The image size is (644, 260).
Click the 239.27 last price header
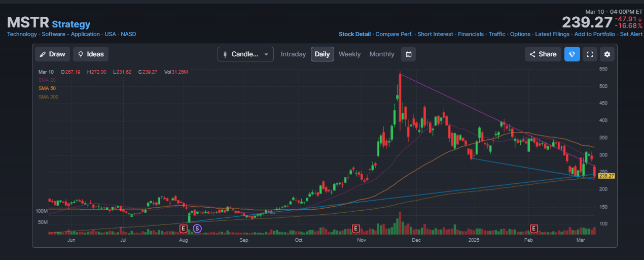pyautogui.click(x=587, y=22)
